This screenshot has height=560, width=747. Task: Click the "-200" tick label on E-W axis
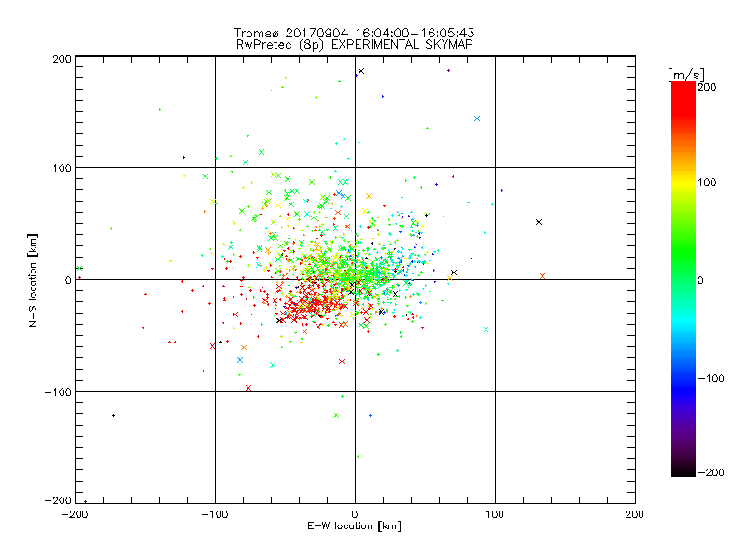76,514
